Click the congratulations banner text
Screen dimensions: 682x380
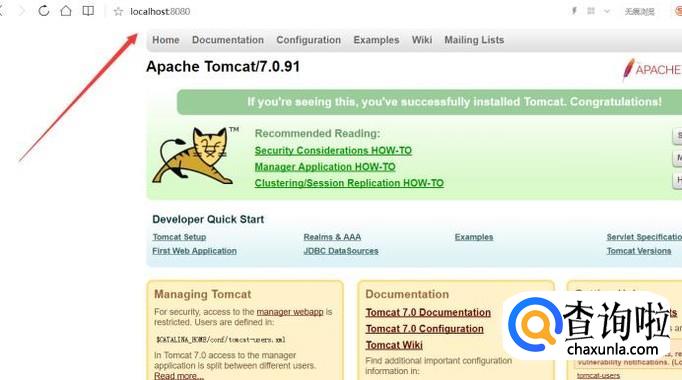click(x=455, y=102)
